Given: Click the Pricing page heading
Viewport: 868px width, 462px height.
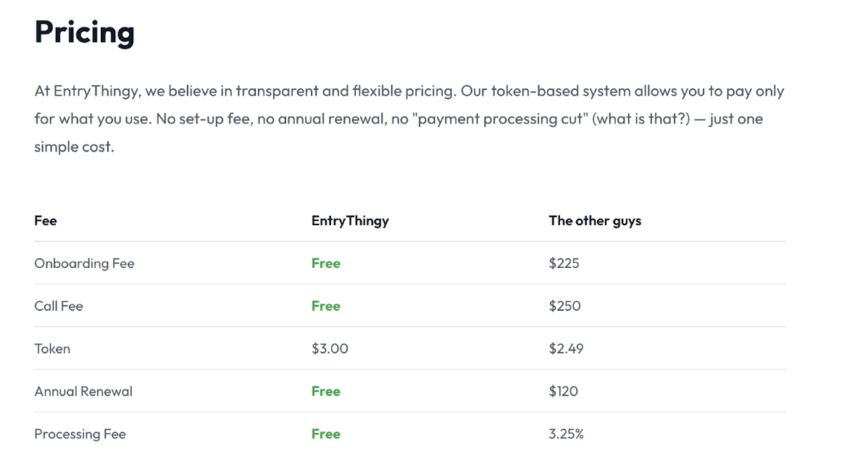Looking at the screenshot, I should click(84, 33).
